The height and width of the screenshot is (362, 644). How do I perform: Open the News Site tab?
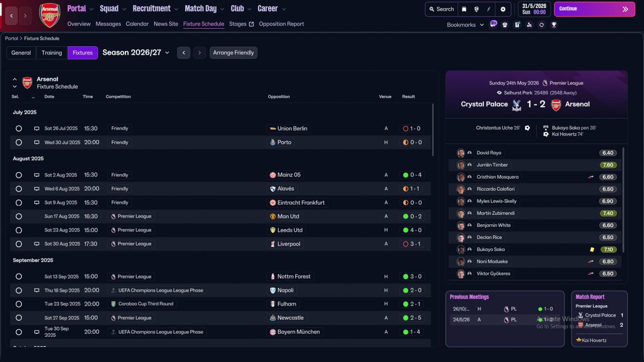[166, 24]
